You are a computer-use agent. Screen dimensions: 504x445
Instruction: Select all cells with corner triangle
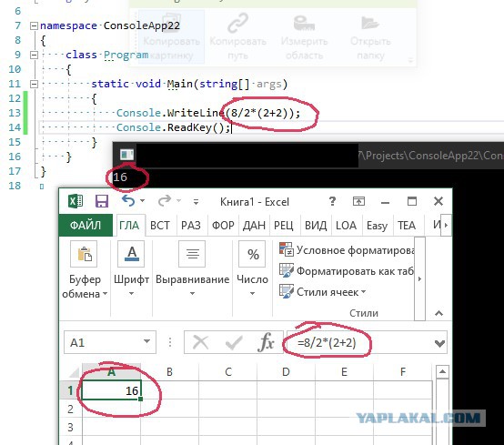(74, 372)
